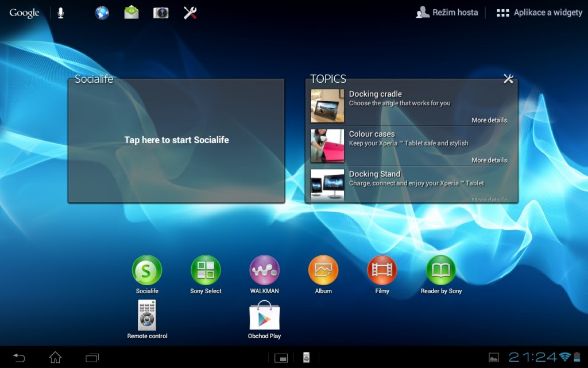Tap here to start Socialife widget
588x368 pixels.
(176, 140)
